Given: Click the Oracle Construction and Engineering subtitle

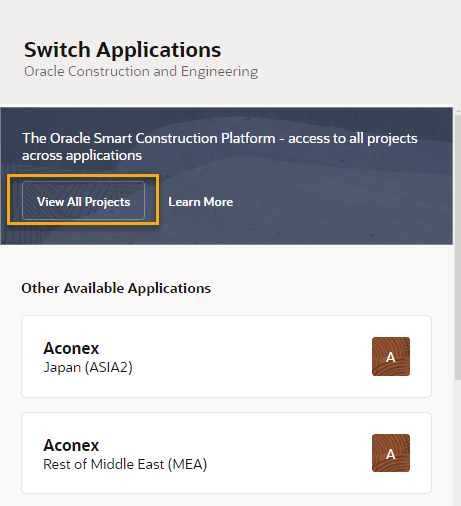Looking at the screenshot, I should point(141,72).
